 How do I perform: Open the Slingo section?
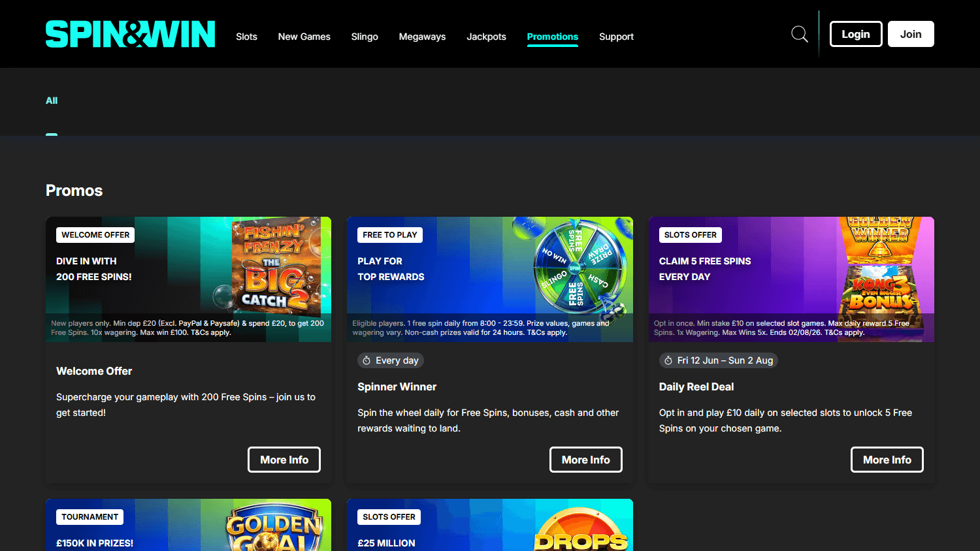click(x=365, y=37)
